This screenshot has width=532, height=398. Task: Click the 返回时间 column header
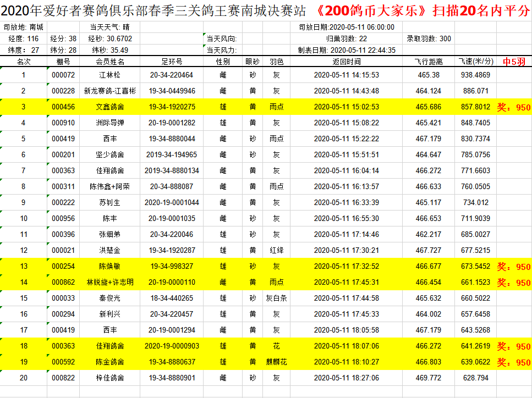click(x=347, y=62)
